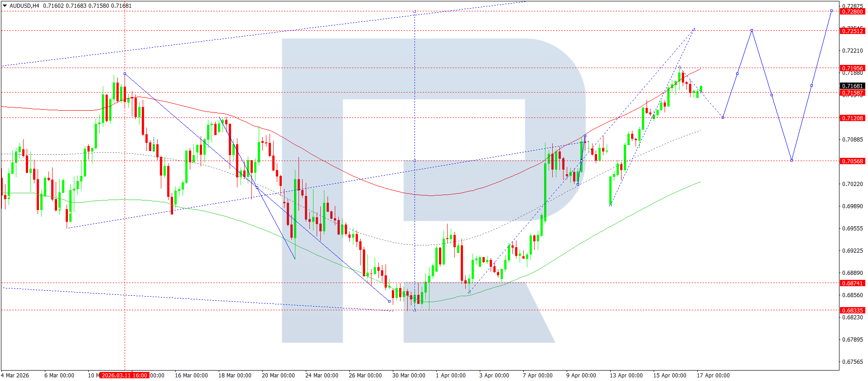Select trendline start anchor on the 11 Mar vertical line
The width and height of the screenshot is (868, 381).
[125, 73]
